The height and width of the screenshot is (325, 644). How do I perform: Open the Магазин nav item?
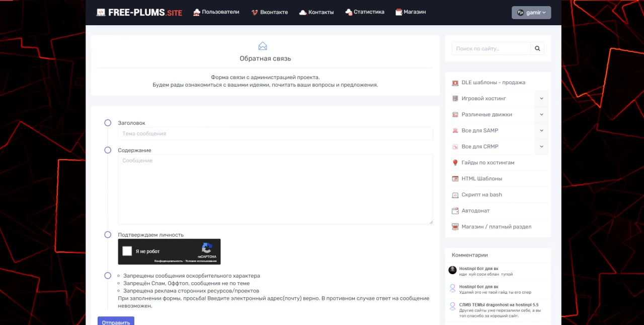click(x=411, y=12)
